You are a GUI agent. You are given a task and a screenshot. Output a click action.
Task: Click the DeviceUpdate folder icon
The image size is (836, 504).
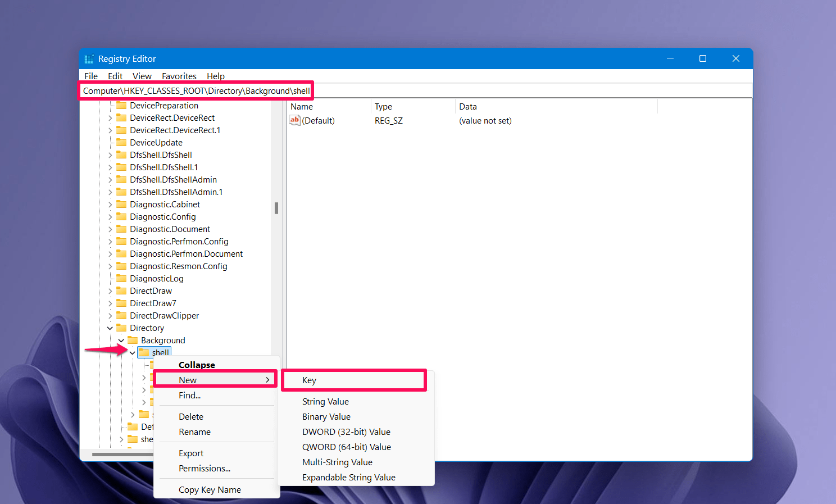click(x=121, y=142)
